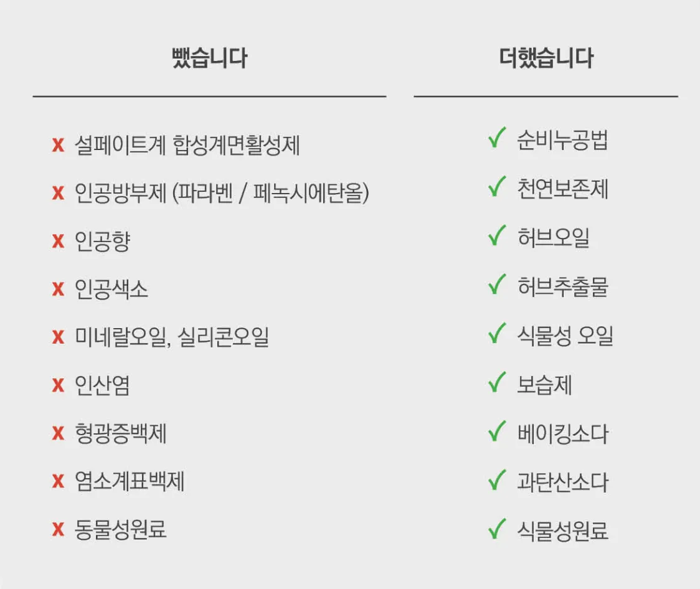The image size is (700, 589).
Task: Click the red X next to 인공향
Action: [58, 241]
